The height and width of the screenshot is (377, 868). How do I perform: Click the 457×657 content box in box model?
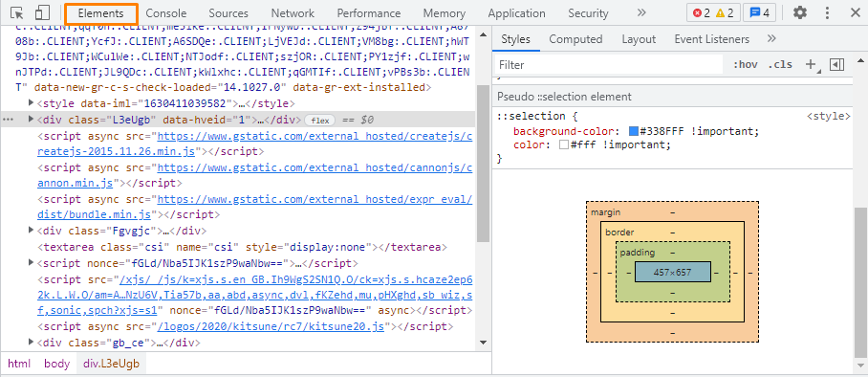[672, 272]
